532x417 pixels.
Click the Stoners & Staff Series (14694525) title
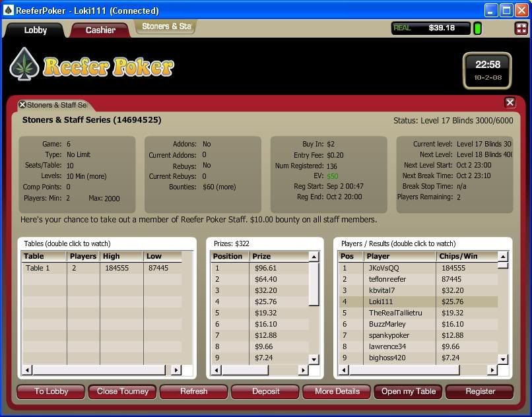tap(92, 120)
